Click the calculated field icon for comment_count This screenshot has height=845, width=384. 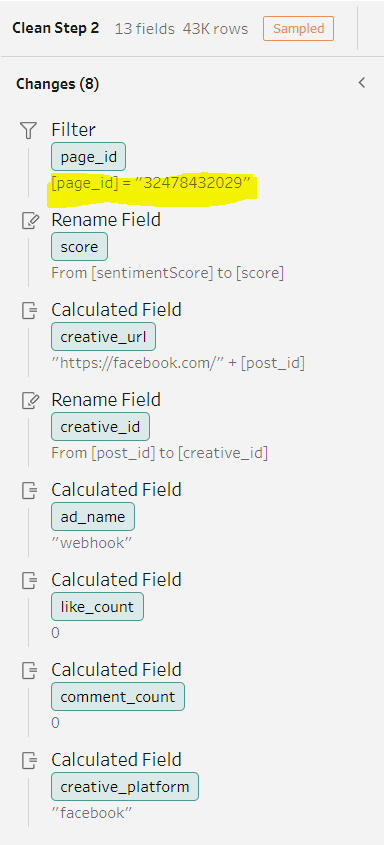pyautogui.click(x=30, y=670)
